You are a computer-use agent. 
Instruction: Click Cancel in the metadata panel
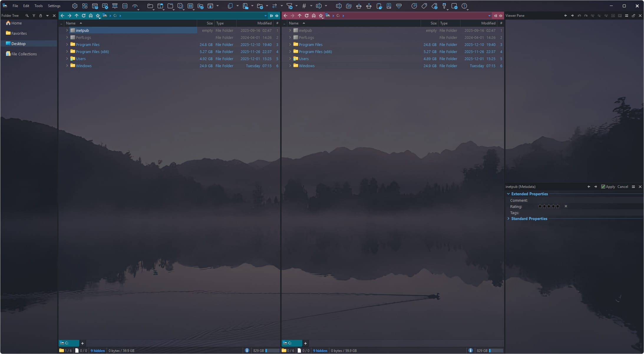click(622, 186)
